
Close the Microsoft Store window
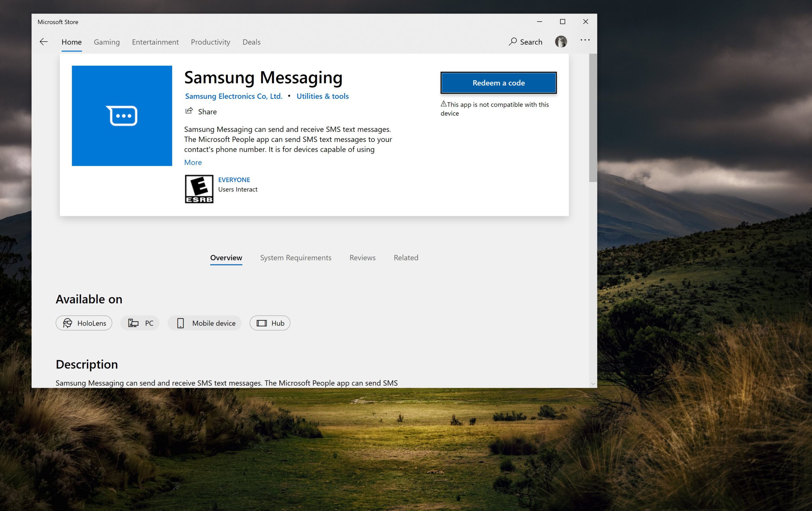[x=586, y=22]
